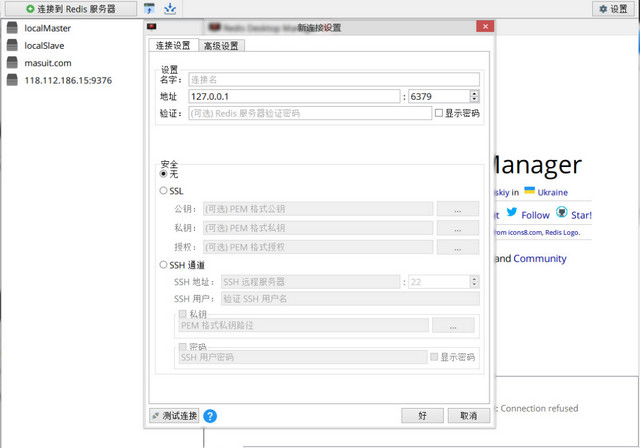The width and height of the screenshot is (640, 448).
Task: Click the localMaster connection name
Action: [x=47, y=28]
